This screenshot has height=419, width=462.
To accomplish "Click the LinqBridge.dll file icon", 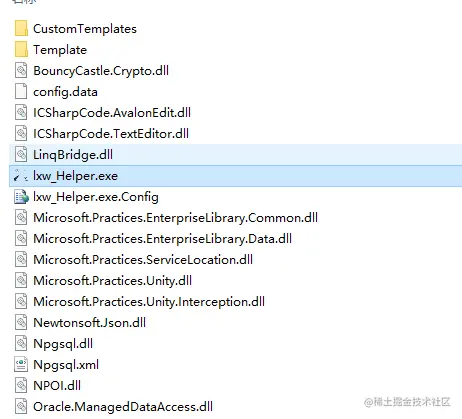I will [x=21, y=154].
